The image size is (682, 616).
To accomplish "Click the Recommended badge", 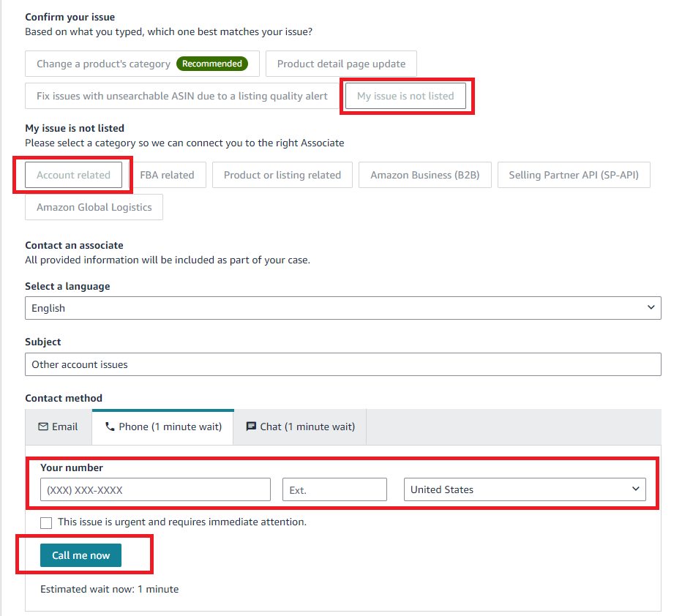I will pyautogui.click(x=213, y=64).
